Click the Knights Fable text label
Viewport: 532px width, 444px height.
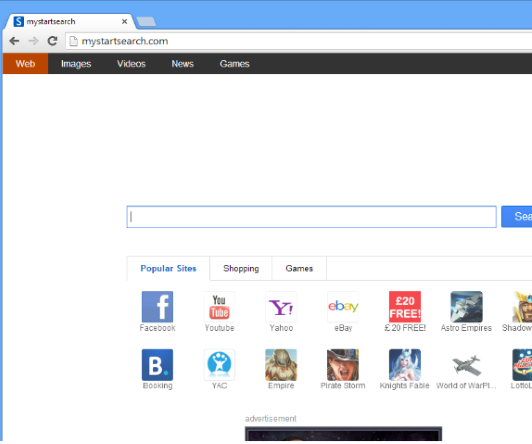coord(404,386)
